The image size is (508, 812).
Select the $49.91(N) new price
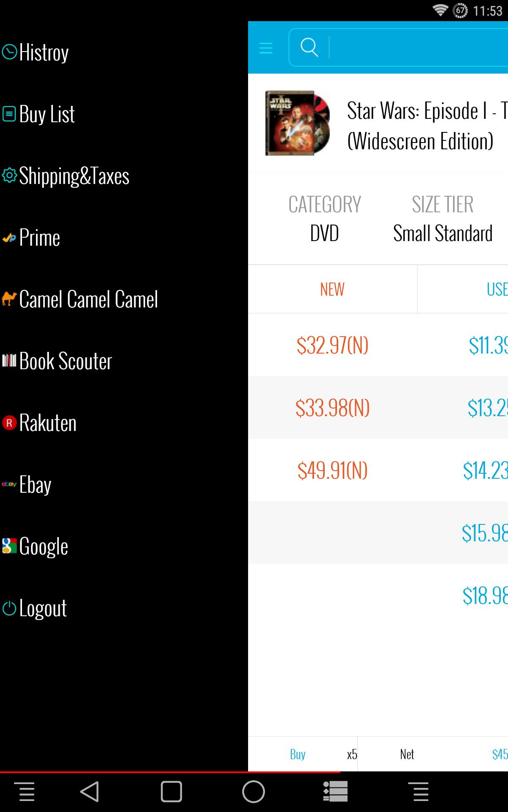(332, 470)
